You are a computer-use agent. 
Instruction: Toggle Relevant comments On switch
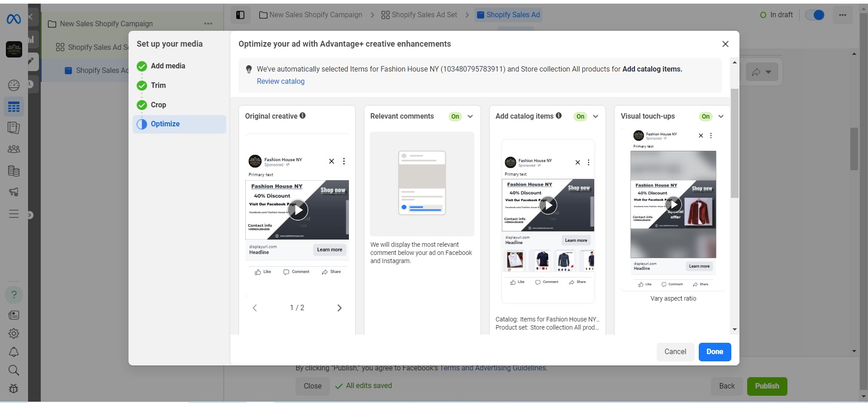coord(455,116)
